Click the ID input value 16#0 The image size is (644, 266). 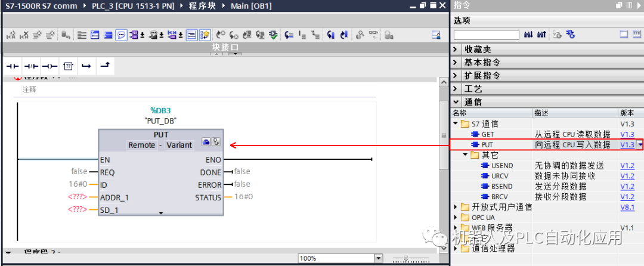click(78, 184)
